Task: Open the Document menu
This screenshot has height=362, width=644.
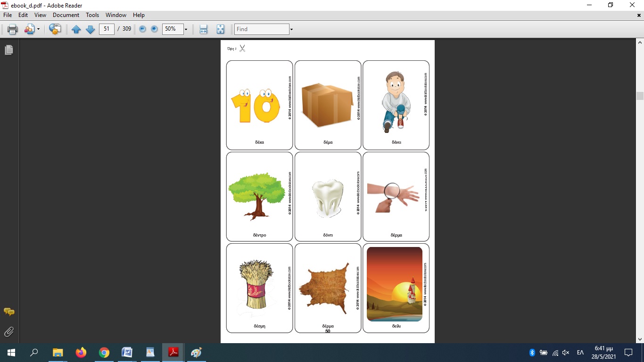Action: 66,15
